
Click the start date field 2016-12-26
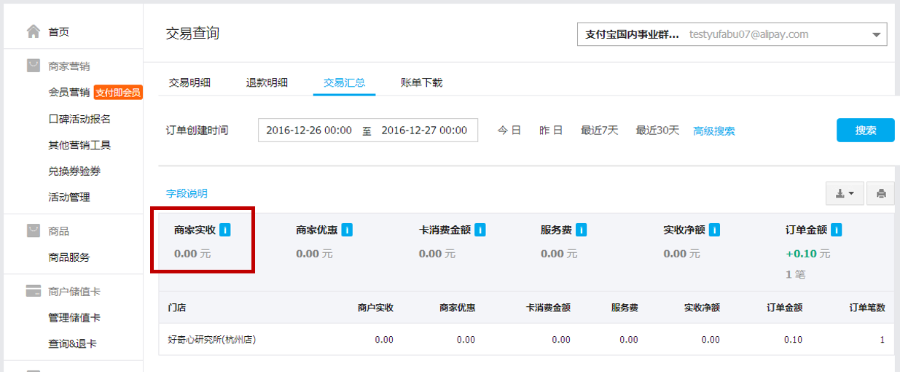309,130
